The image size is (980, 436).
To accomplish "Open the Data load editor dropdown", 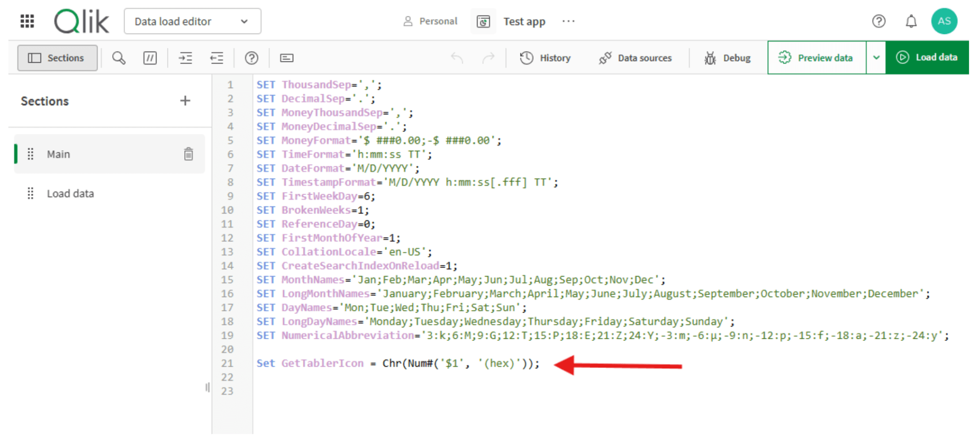I will tap(192, 21).
